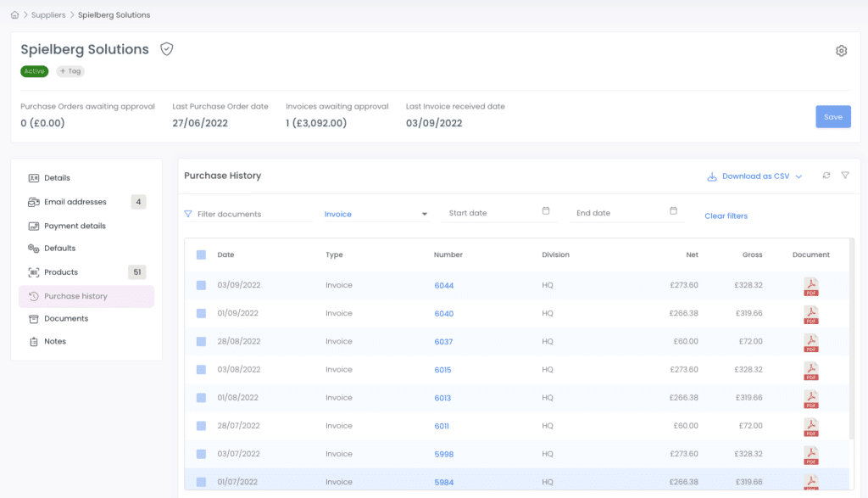Click the Date column header

pyautogui.click(x=225, y=255)
